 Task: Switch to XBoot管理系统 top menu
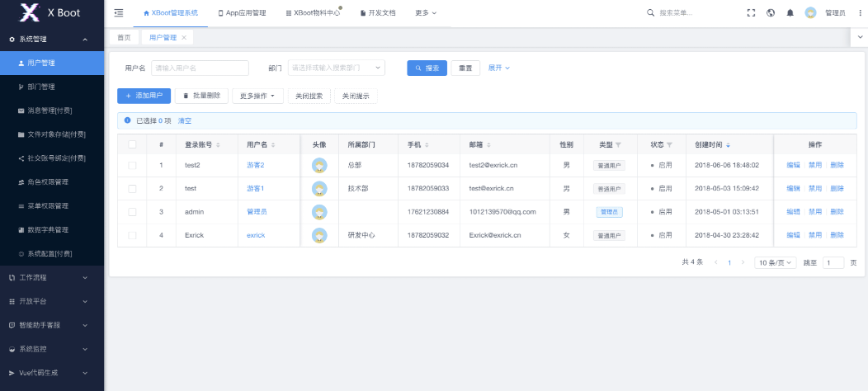171,12
